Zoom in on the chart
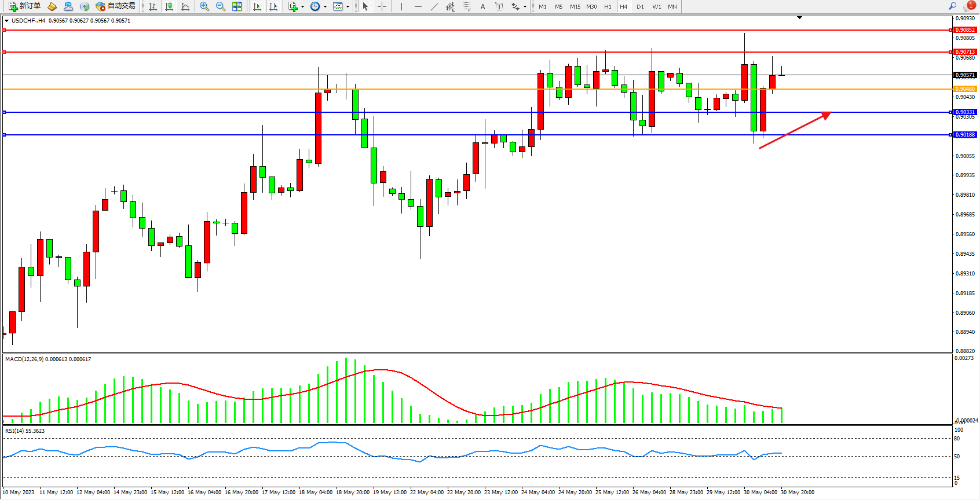Image resolution: width=980 pixels, height=500 pixels. coord(204,6)
